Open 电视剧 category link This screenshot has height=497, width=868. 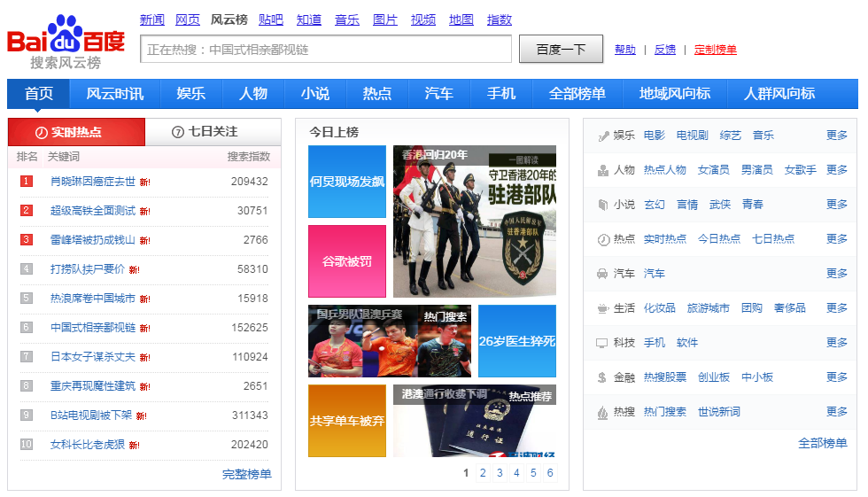pyautogui.click(x=692, y=135)
